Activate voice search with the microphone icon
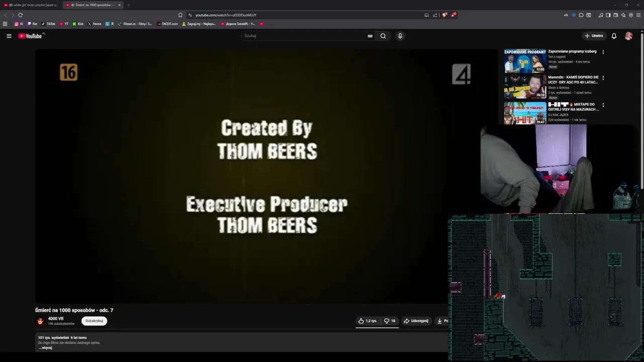The image size is (644, 362). point(400,36)
